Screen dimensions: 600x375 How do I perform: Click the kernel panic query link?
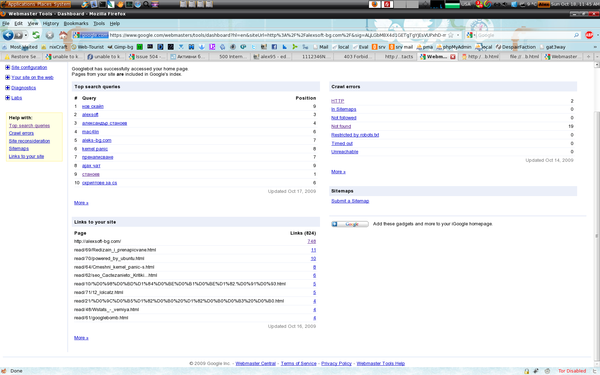point(95,148)
